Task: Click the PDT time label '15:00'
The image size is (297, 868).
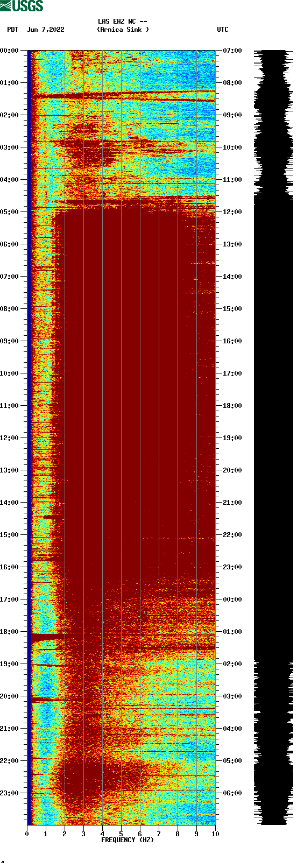Action: point(10,535)
